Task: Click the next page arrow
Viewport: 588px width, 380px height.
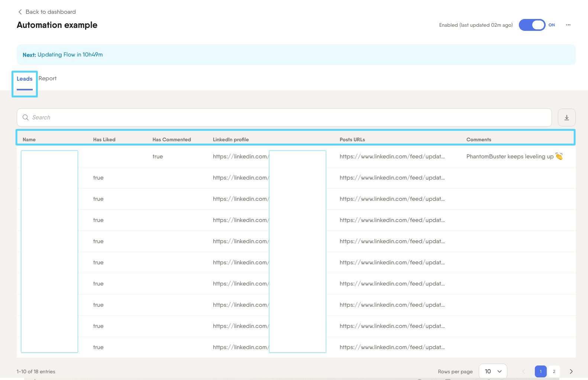Action: pyautogui.click(x=571, y=371)
